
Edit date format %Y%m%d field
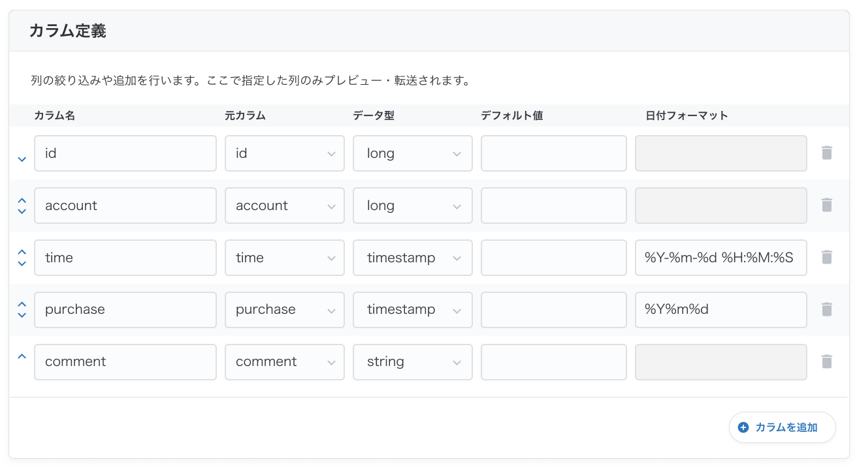point(721,310)
